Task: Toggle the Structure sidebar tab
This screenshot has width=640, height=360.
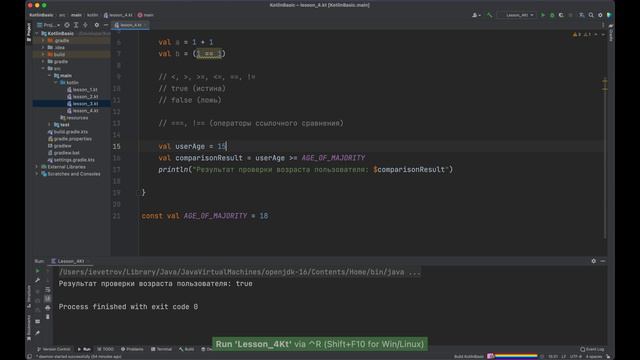Action: tap(29, 297)
